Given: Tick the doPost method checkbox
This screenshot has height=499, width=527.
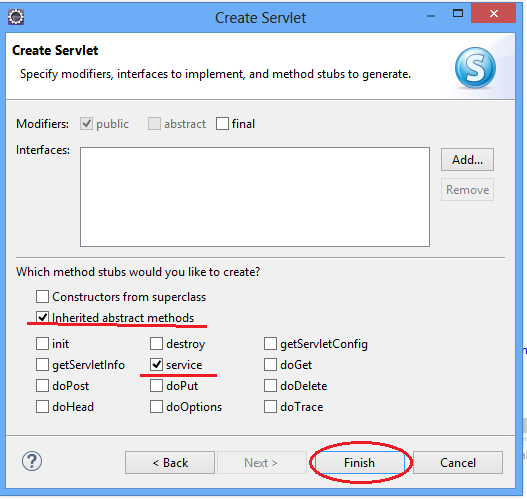Looking at the screenshot, I should point(42,386).
